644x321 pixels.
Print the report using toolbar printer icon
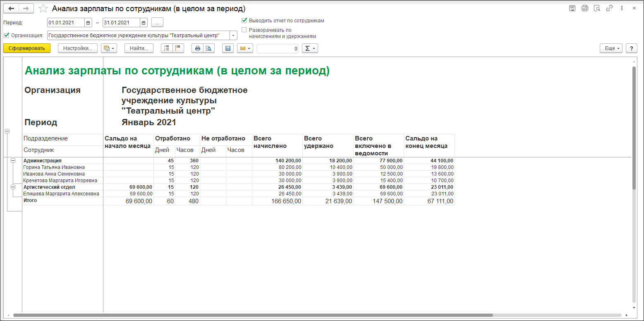[197, 48]
